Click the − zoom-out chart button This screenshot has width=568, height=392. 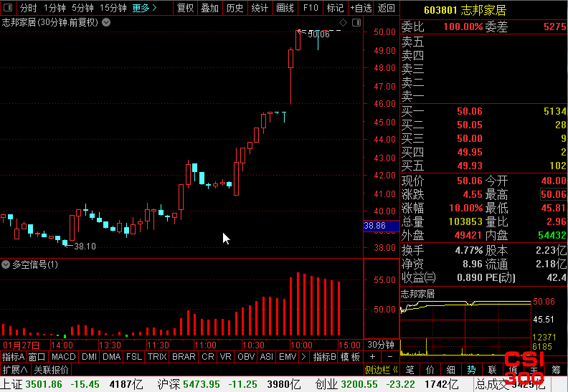point(390,357)
